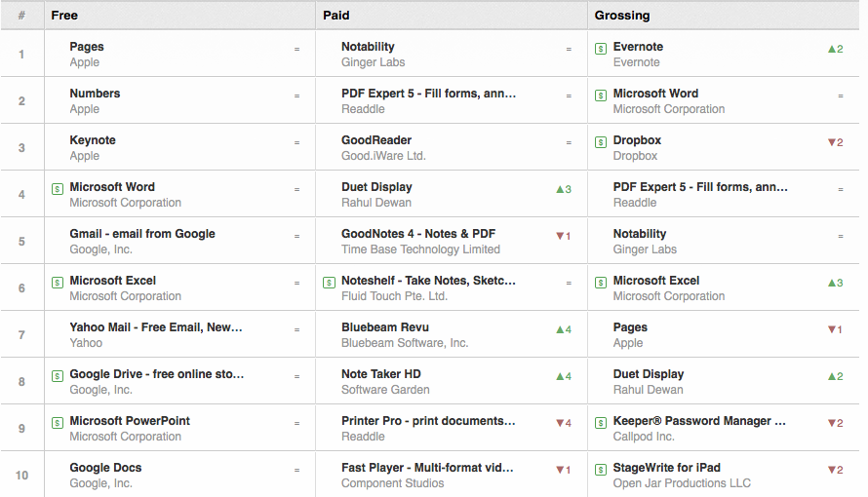Open GoodNotes 4 - Notes & PDF
Screen dimensions: 868x497
[x=418, y=234]
